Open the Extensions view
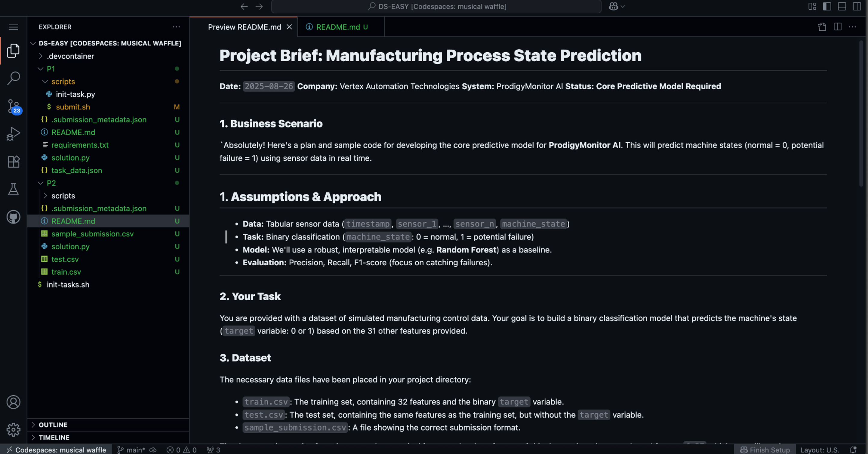Viewport: 868px width, 454px height. (x=14, y=162)
